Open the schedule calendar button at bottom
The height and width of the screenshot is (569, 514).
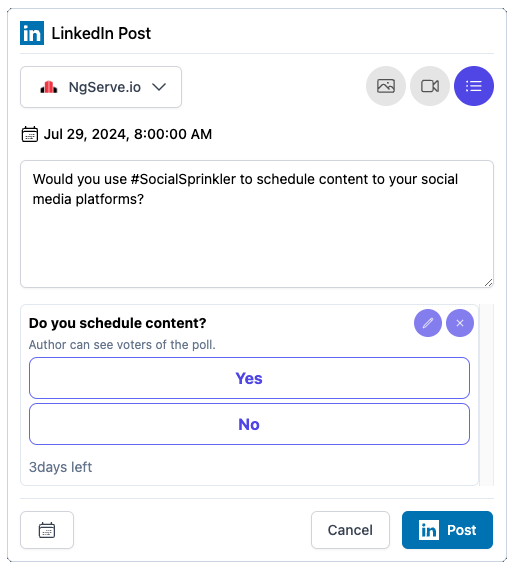pos(47,530)
